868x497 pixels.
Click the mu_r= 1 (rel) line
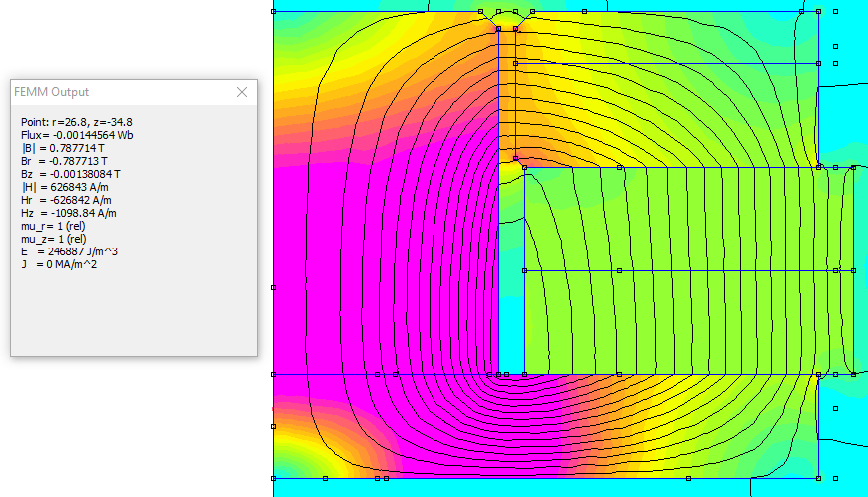coord(53,226)
